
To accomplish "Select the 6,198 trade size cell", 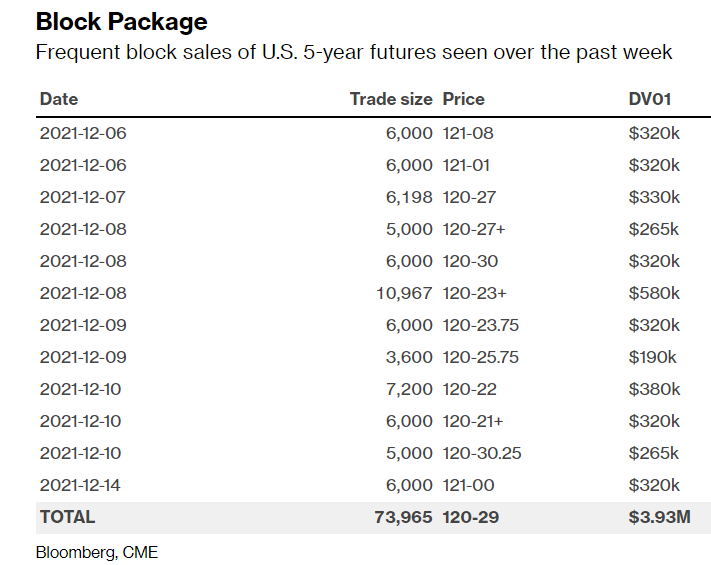I will pos(409,197).
